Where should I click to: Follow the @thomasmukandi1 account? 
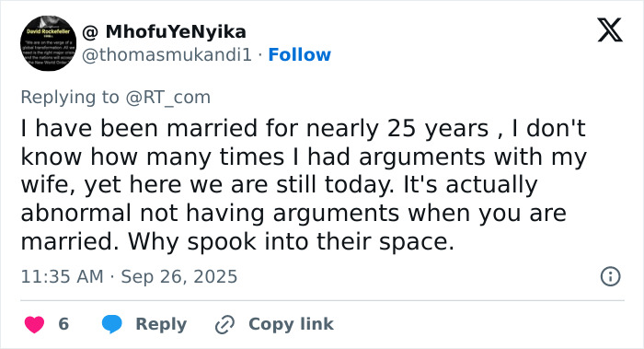tap(299, 54)
